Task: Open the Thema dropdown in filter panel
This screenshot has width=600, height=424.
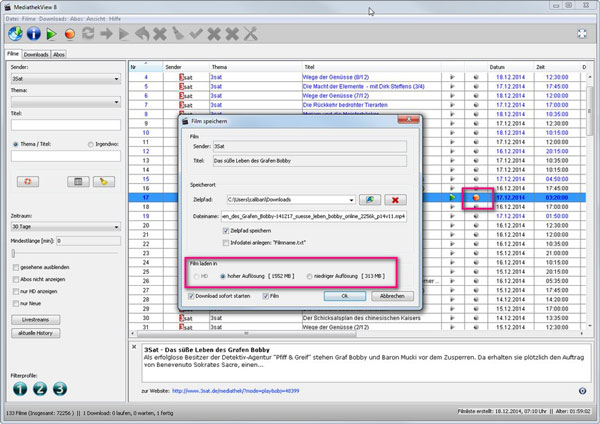Action: [66, 102]
